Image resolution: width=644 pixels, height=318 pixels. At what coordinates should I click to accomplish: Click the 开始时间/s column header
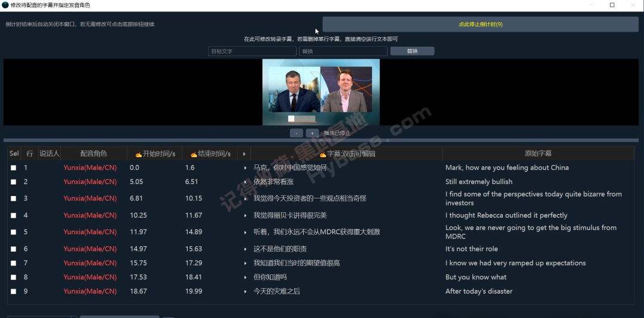pos(155,154)
